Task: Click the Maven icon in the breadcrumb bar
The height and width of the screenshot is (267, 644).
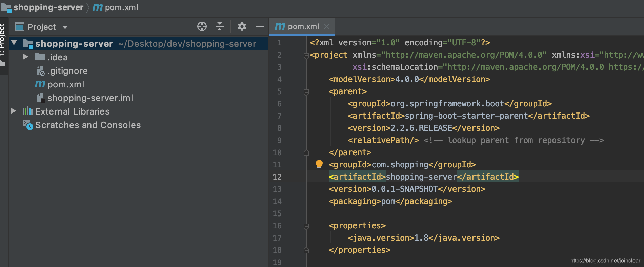Action: tap(98, 7)
